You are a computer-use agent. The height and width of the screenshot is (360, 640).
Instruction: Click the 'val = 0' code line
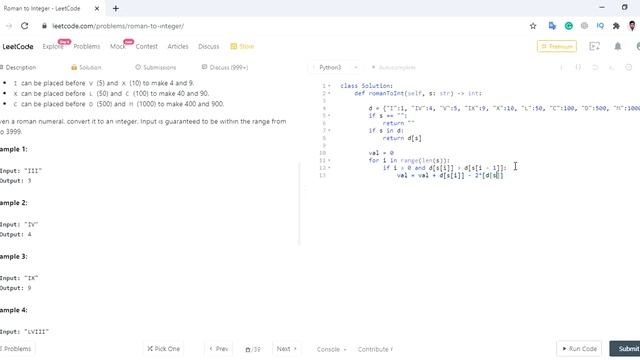click(x=381, y=153)
